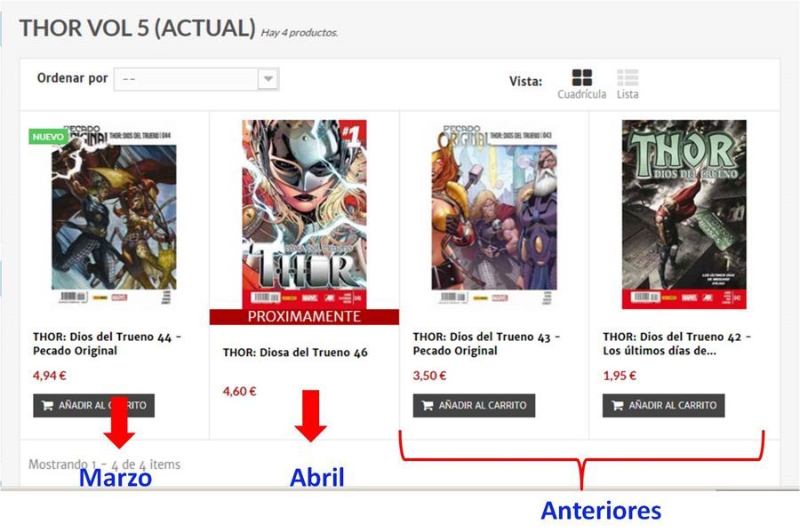Add Thor 43 Pecado Original to cart
This screenshot has height=532, width=800.
point(474,406)
